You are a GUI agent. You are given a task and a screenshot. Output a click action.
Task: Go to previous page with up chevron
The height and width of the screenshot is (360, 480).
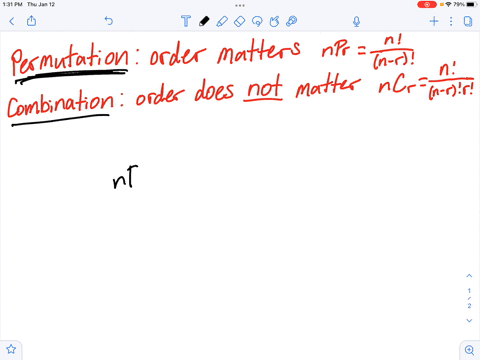click(469, 276)
